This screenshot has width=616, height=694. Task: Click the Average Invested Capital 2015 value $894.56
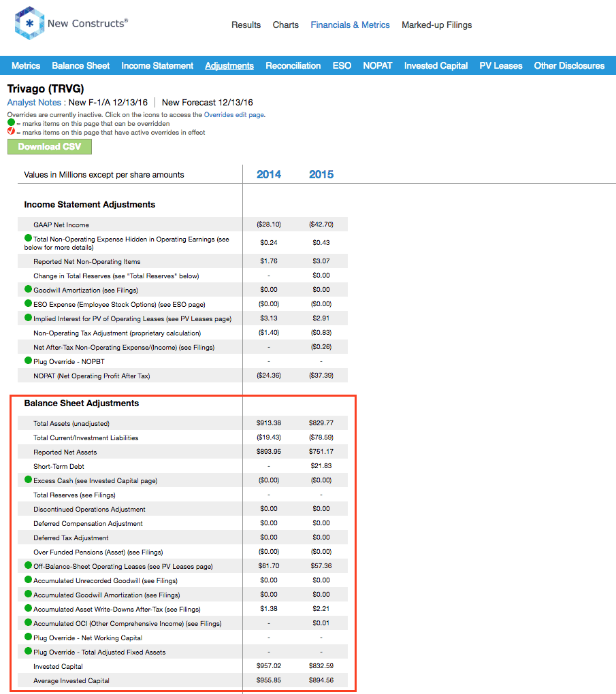(x=321, y=680)
